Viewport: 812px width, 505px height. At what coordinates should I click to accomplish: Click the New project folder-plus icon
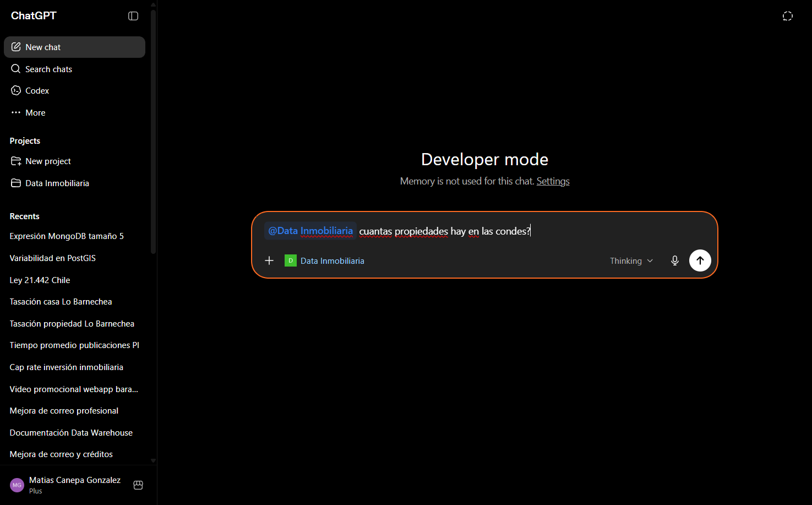(16, 161)
